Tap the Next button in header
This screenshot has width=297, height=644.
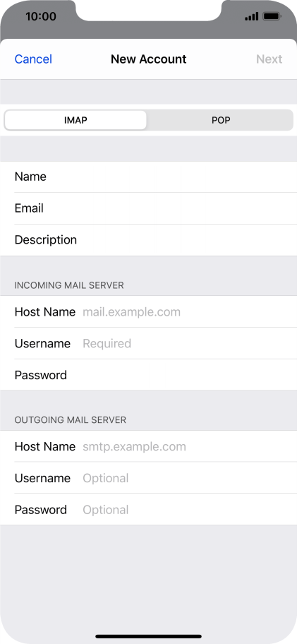point(269,59)
